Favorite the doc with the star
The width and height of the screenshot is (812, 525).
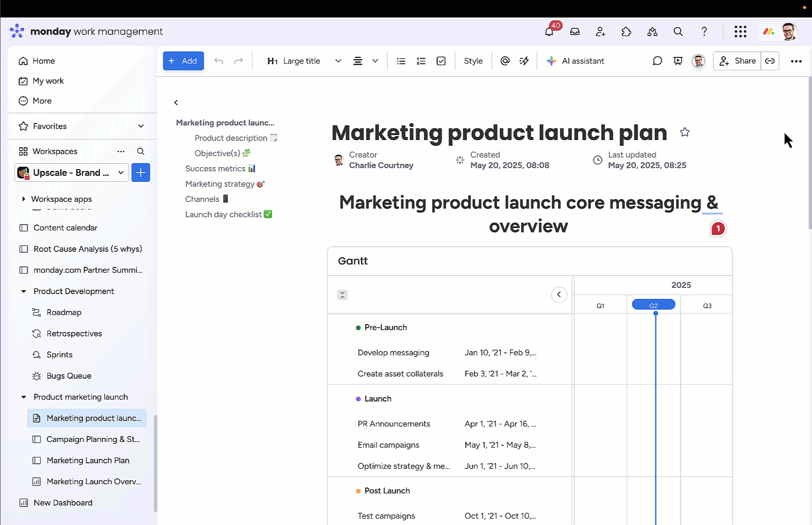[685, 132]
